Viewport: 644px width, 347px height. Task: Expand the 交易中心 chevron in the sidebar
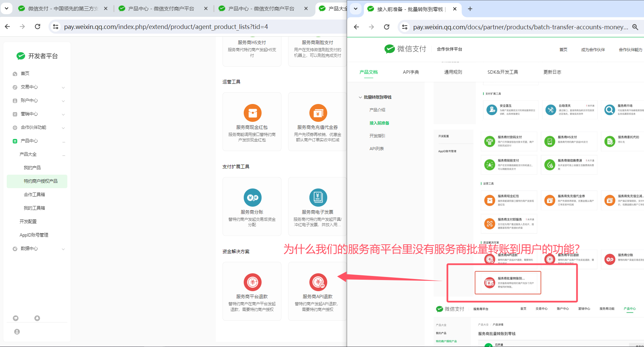click(63, 88)
